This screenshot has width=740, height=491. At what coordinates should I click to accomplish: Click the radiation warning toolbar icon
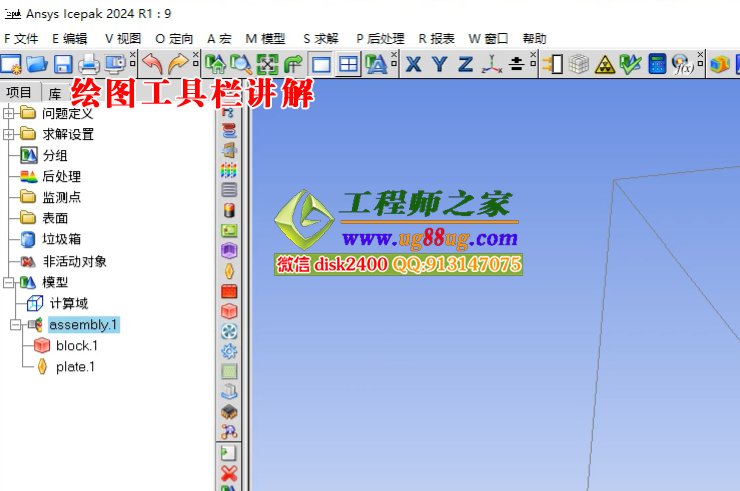click(604, 65)
